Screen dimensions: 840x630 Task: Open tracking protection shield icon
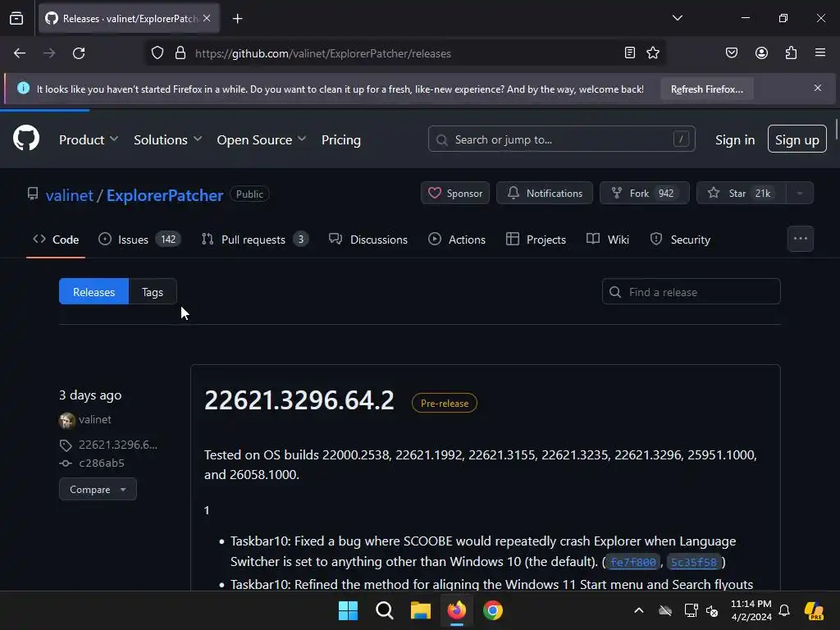pyautogui.click(x=157, y=53)
